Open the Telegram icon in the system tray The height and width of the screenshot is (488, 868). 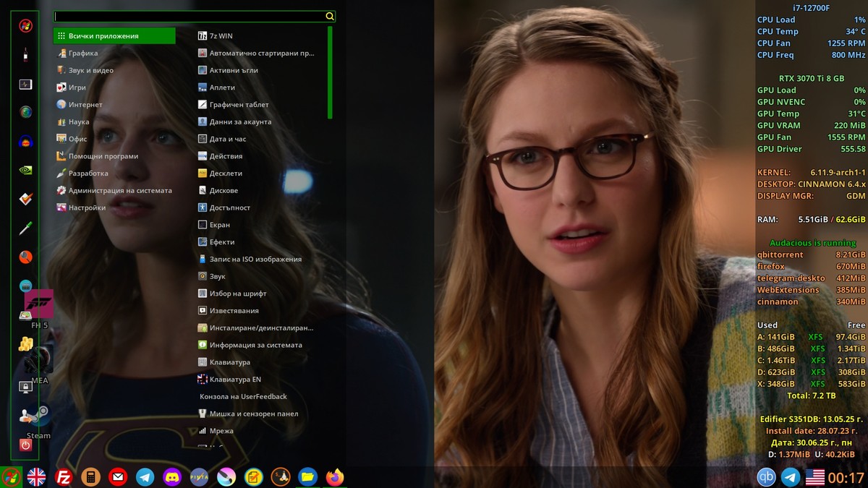pos(791,477)
